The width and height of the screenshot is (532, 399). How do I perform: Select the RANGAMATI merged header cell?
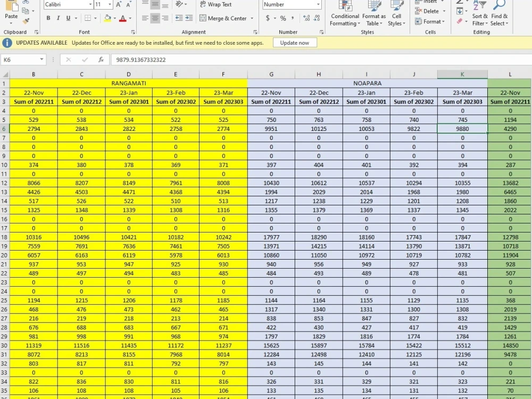(x=129, y=84)
